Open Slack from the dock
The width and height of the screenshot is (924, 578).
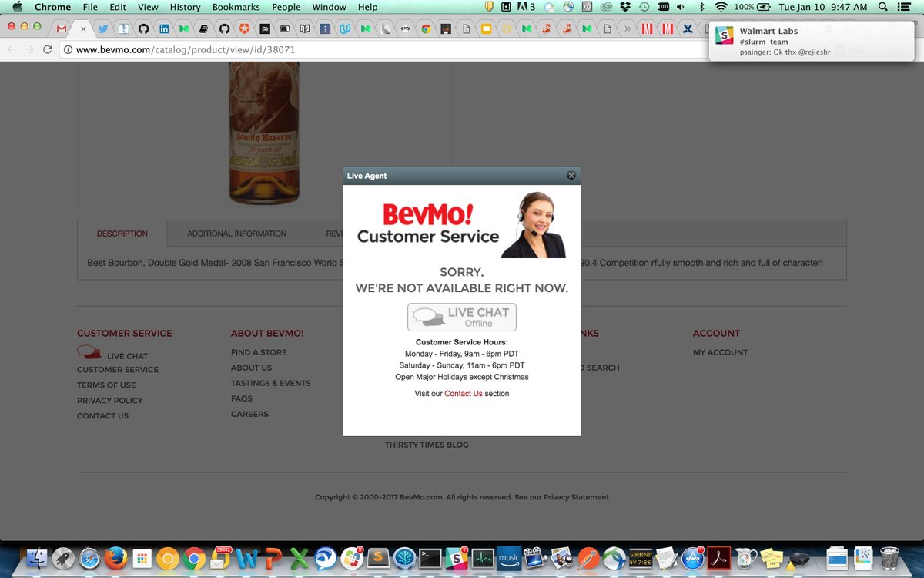456,559
